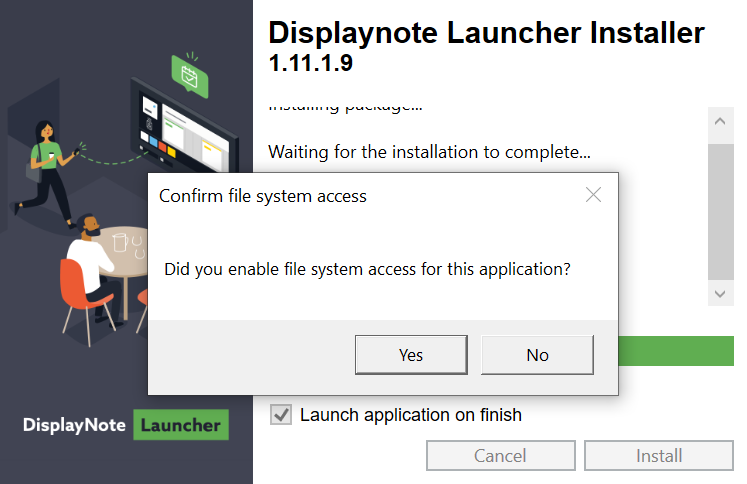
Task: Click the green installation progress bar
Action: click(676, 351)
